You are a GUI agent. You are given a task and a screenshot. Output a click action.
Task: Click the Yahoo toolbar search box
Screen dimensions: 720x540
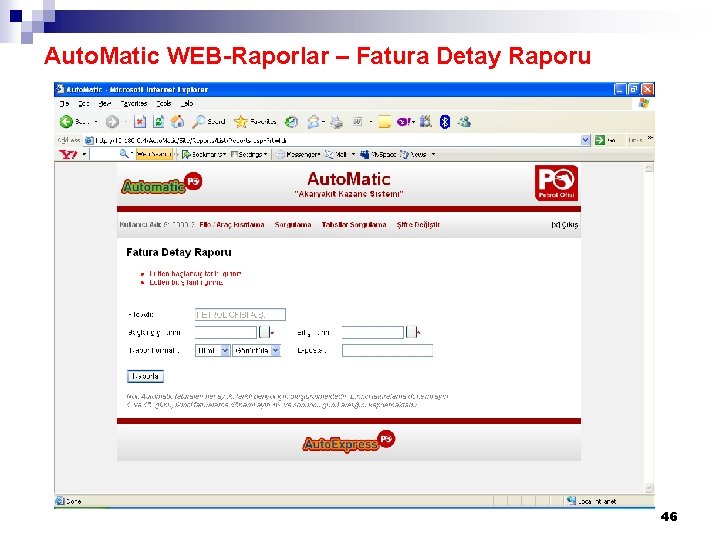click(x=104, y=154)
